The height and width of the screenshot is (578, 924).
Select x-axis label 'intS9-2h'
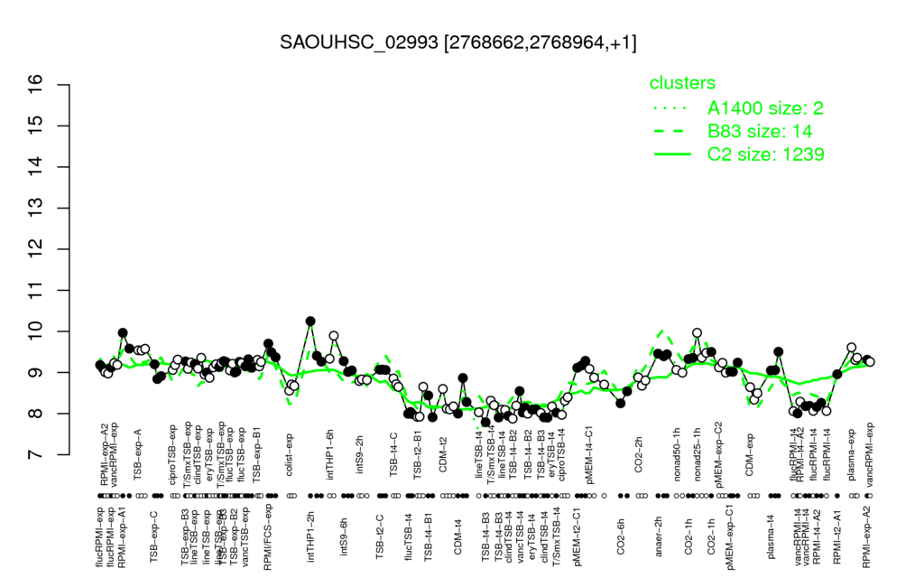pyautogui.click(x=360, y=456)
